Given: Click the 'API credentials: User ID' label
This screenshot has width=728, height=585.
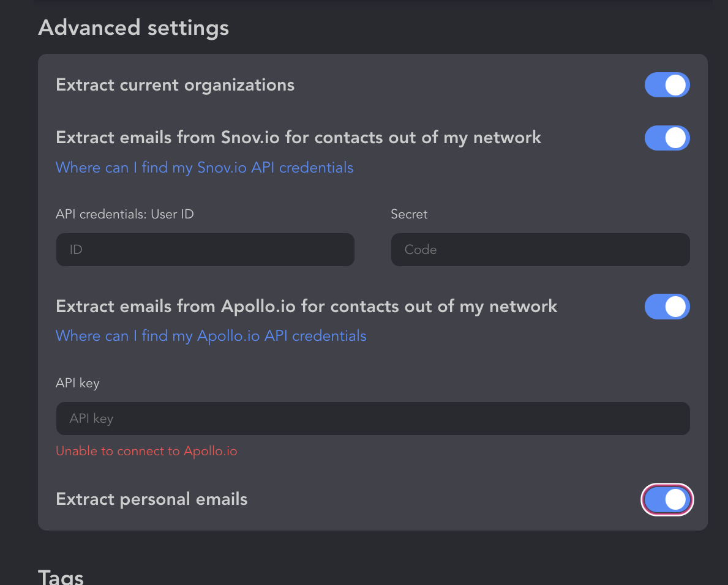Looking at the screenshot, I should tap(124, 214).
